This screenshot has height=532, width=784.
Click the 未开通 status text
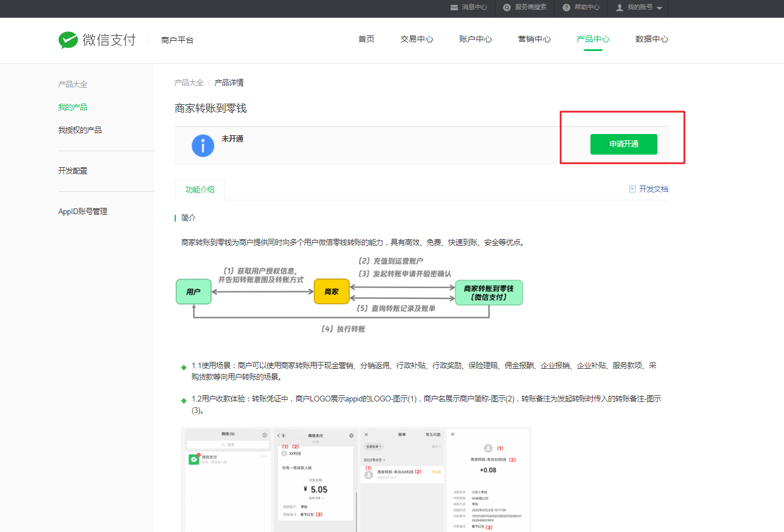pyautogui.click(x=233, y=139)
